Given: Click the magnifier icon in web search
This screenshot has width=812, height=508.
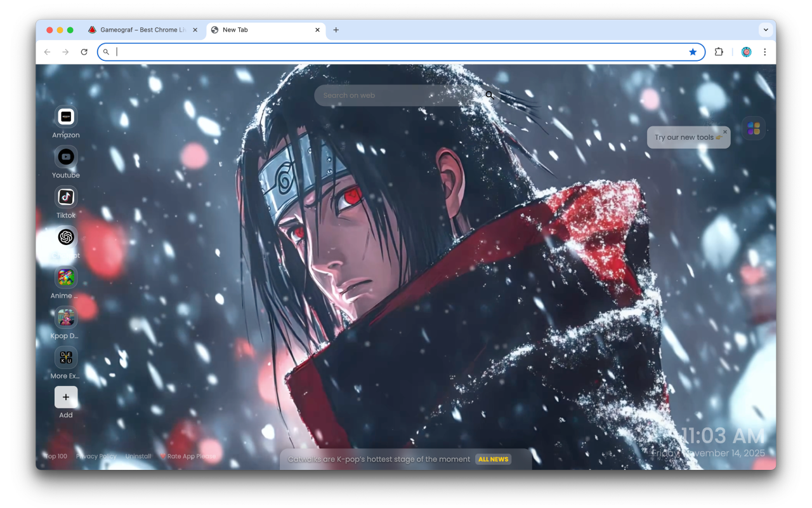Looking at the screenshot, I should pyautogui.click(x=490, y=95).
